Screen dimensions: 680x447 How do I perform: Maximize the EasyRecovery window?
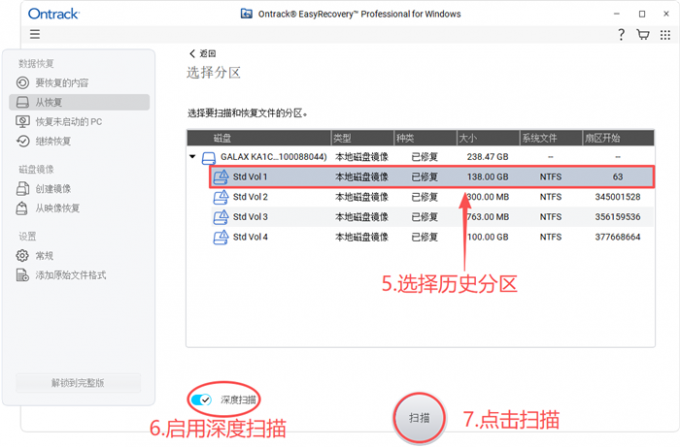click(642, 14)
